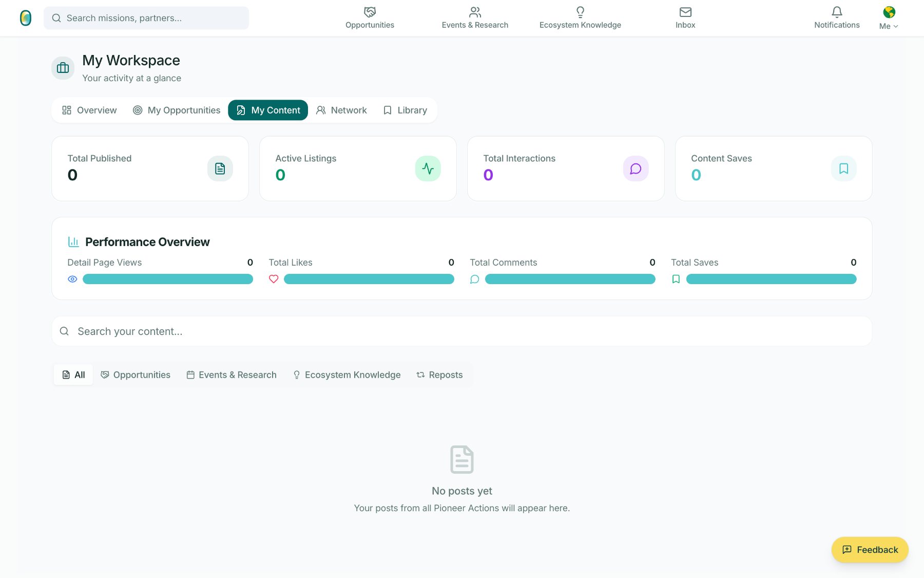
Task: Expand the Me profile menu
Action: tap(889, 26)
